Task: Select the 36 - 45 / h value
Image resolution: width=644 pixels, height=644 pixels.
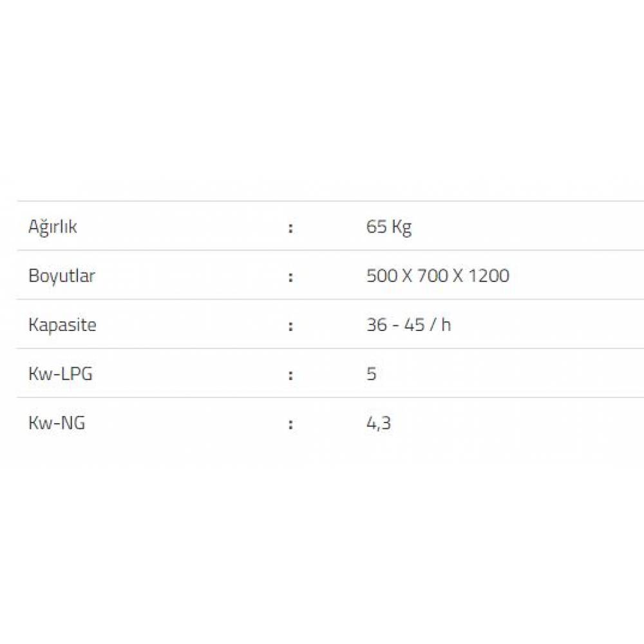Action: [408, 325]
